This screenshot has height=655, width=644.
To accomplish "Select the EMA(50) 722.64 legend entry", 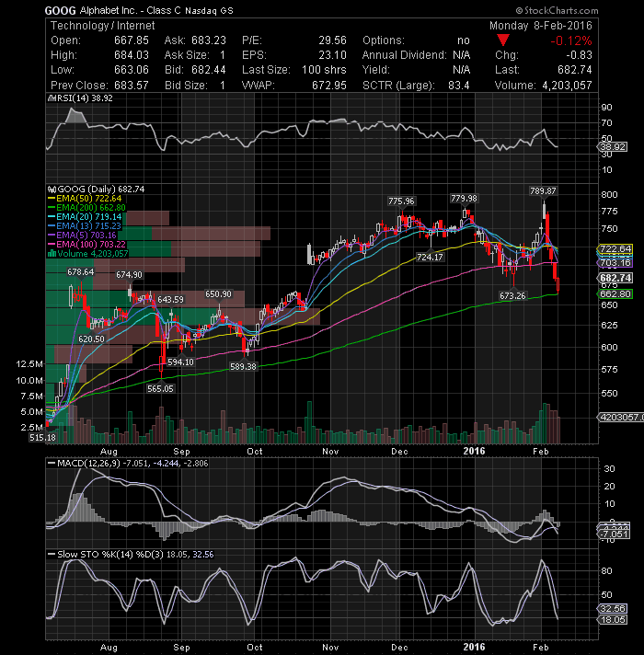I will 85,199.
